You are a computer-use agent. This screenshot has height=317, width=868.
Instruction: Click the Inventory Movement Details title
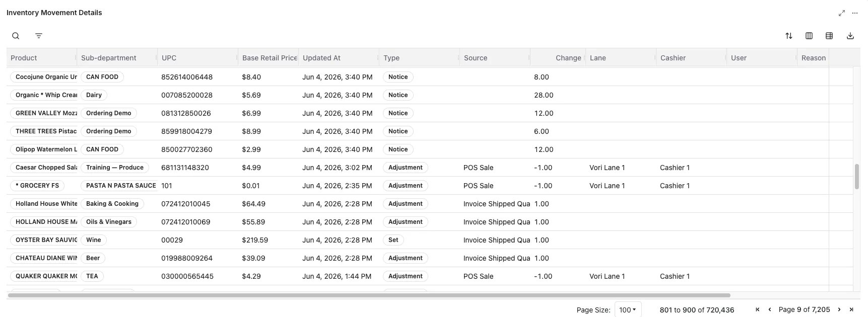point(54,13)
